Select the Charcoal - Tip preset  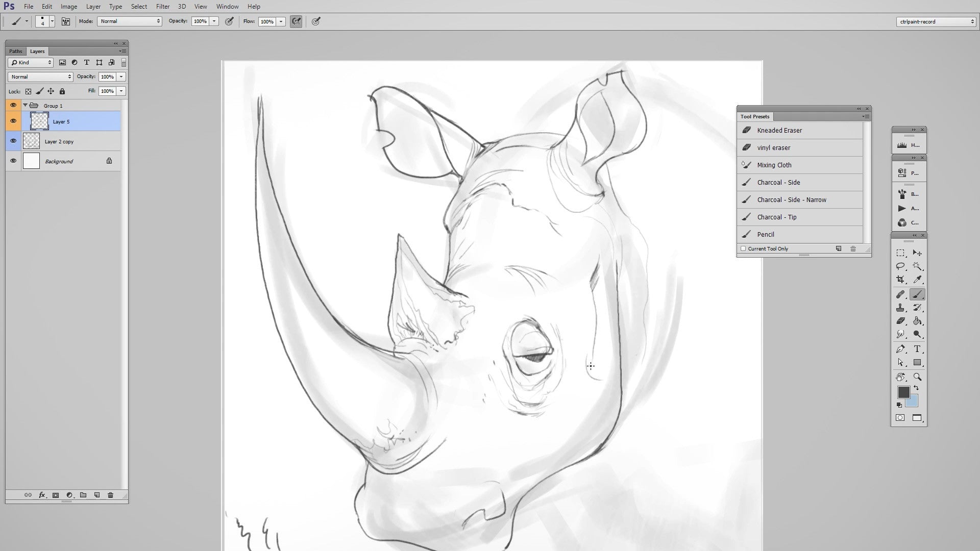pos(776,217)
